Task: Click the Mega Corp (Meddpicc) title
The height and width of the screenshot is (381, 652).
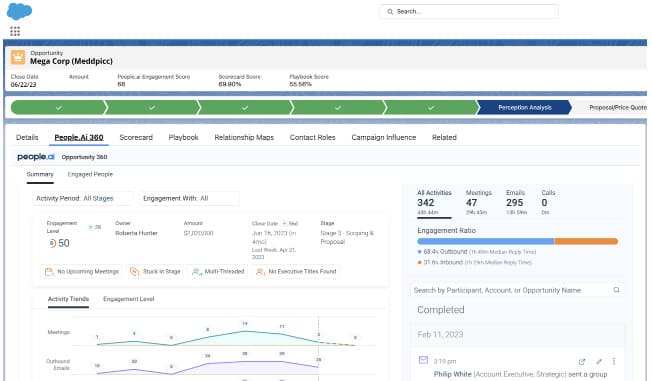Action: (x=71, y=61)
